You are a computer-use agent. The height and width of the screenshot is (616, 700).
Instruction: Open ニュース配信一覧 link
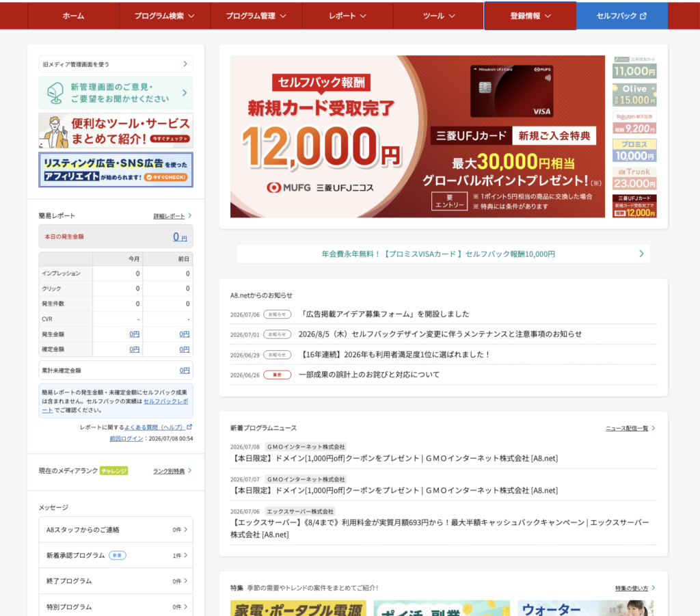pos(627,429)
